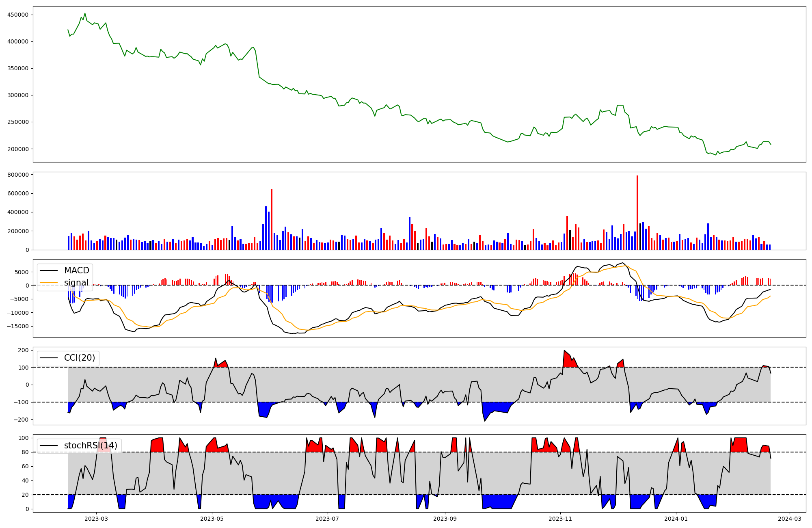Viewport: 812px width, 528px height.
Task: Click the −100 CCI axis tick
Action: (21, 402)
